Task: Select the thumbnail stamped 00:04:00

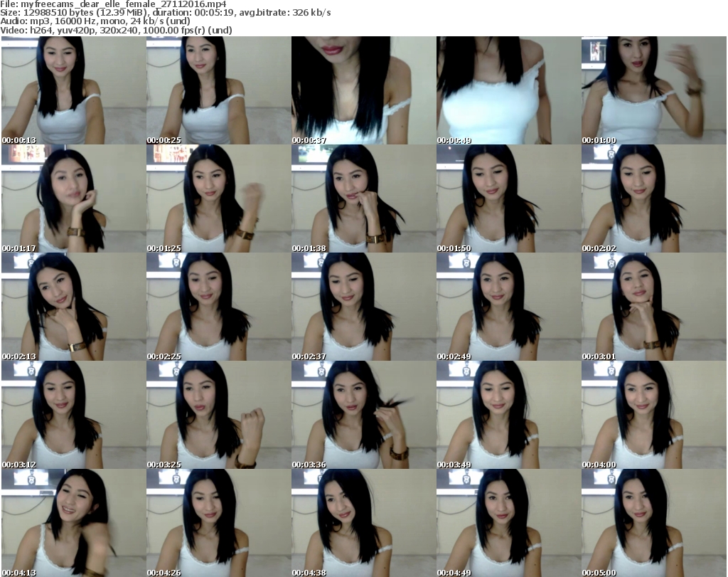Action: pyautogui.click(x=654, y=415)
